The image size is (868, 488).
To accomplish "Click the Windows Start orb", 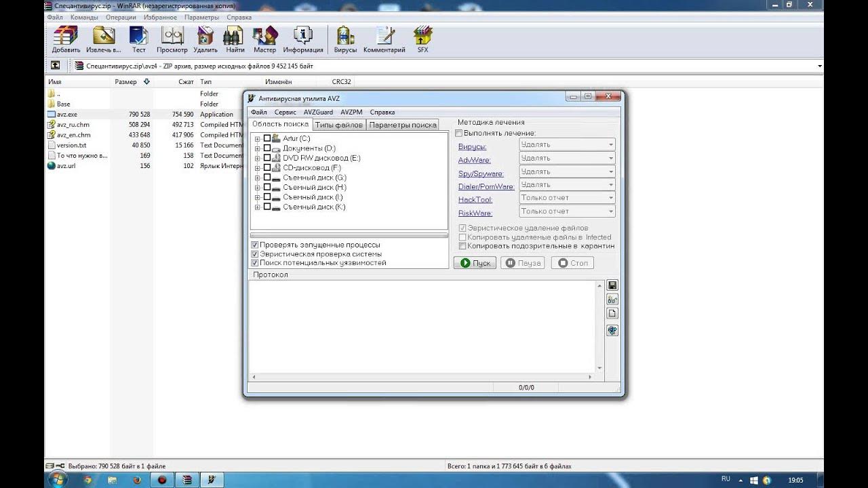I will pos(56,480).
